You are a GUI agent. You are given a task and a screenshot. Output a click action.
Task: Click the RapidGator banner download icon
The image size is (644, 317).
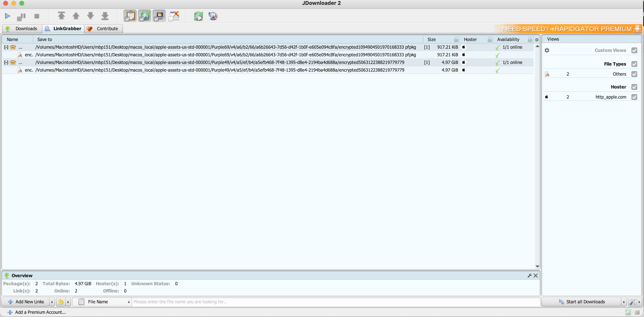pyautogui.click(x=637, y=29)
